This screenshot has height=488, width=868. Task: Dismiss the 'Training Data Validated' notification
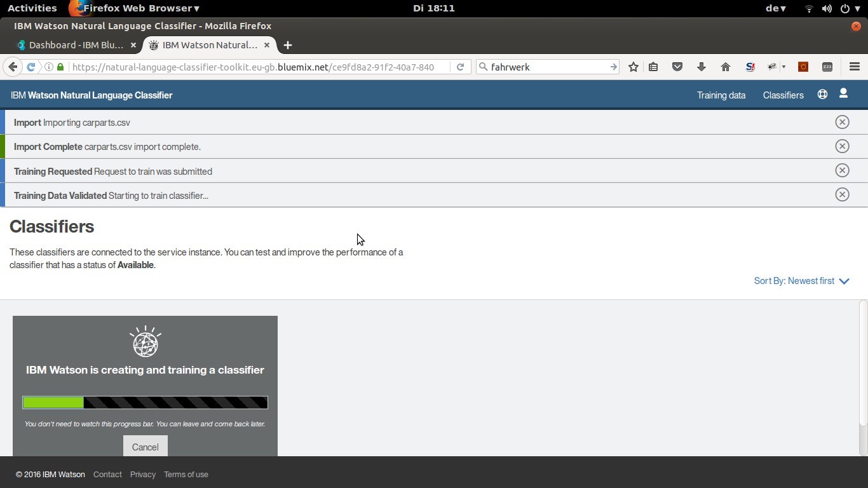(x=842, y=194)
